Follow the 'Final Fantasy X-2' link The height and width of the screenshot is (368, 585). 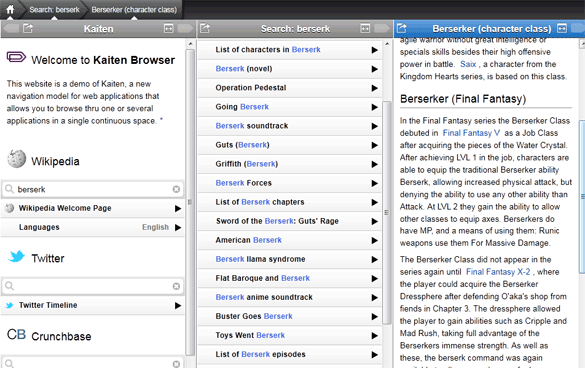pos(498,272)
